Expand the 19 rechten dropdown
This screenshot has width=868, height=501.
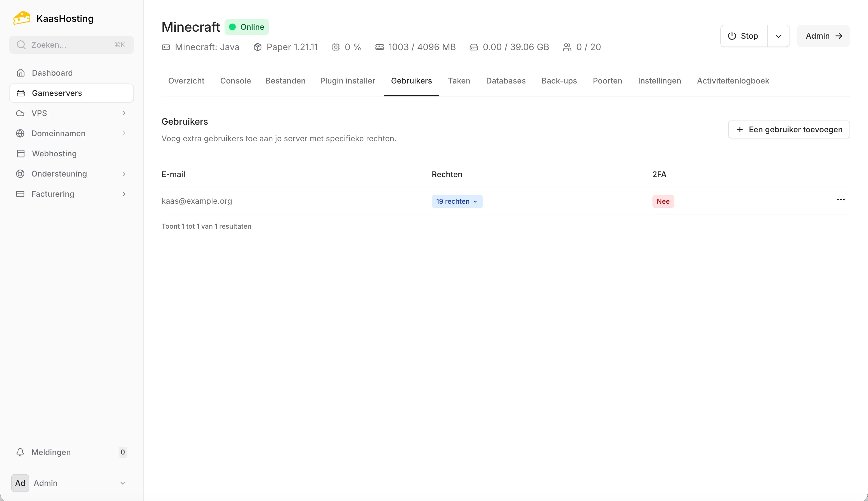click(x=457, y=201)
